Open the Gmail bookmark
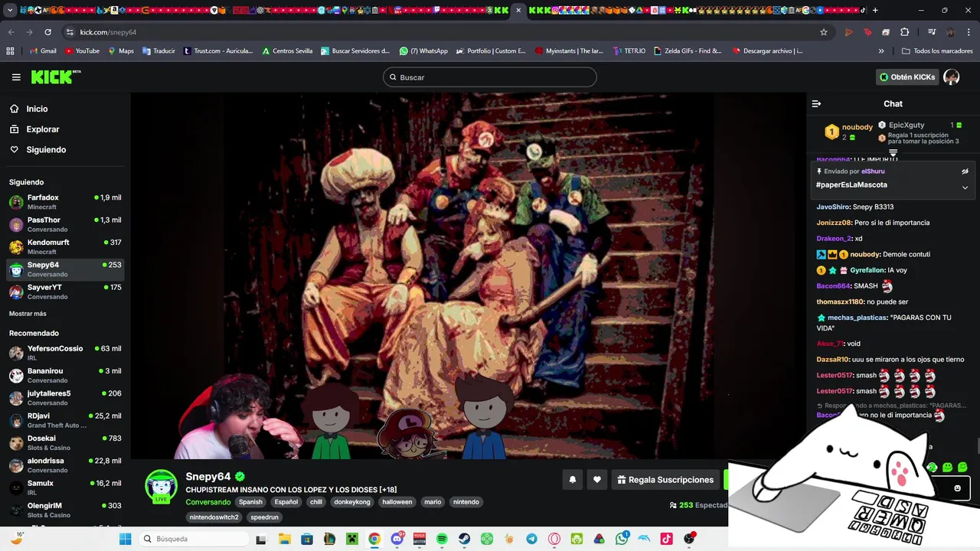The image size is (980, 551). pos(43,51)
